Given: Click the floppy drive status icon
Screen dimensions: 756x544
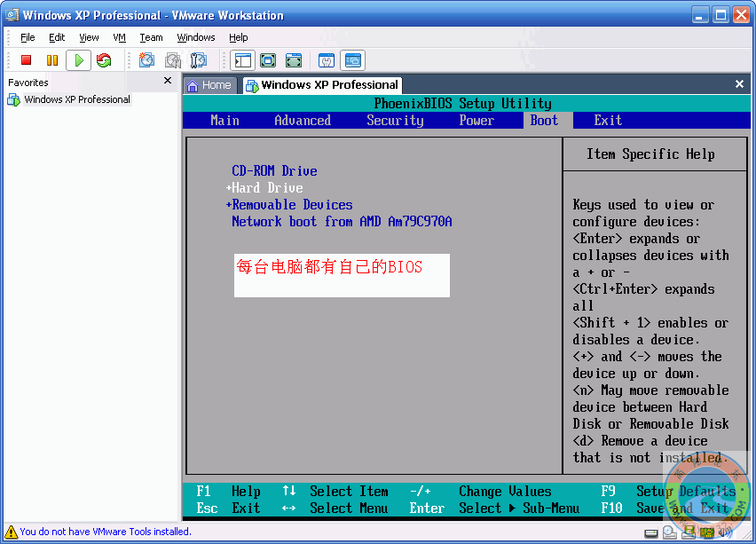Looking at the screenshot, I should 689,532.
